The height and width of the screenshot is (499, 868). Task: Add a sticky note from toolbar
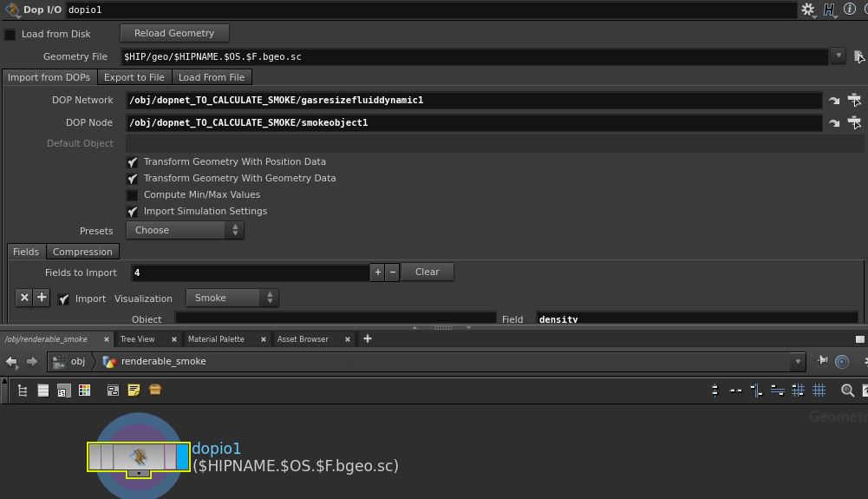tap(134, 391)
